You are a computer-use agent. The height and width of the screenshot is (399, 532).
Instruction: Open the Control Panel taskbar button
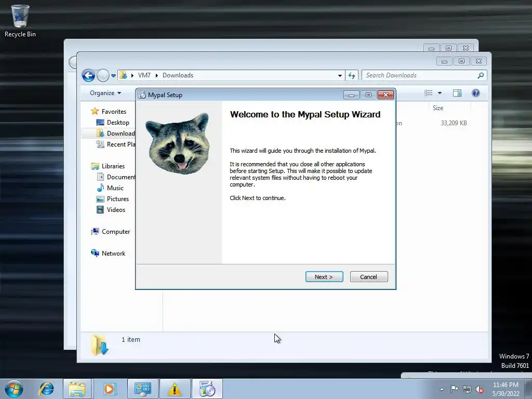click(x=142, y=389)
